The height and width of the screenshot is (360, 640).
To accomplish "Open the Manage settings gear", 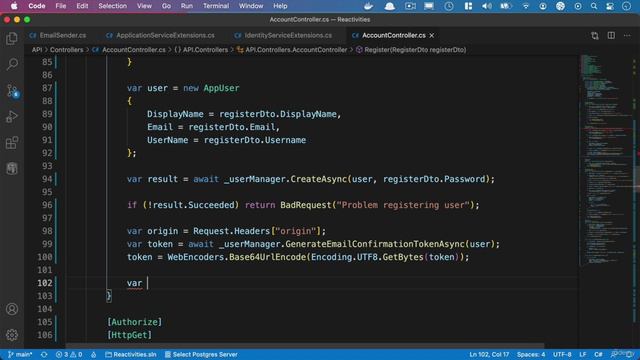I will tap(12, 335).
